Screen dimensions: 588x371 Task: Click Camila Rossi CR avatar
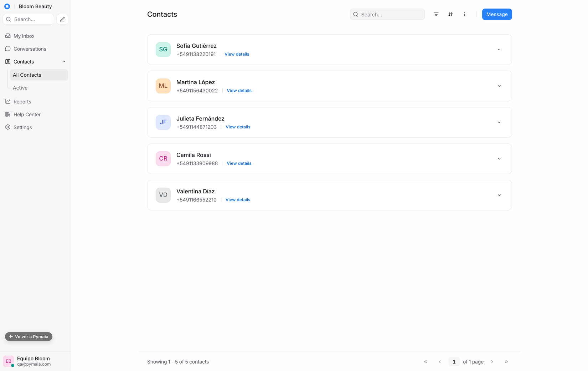tap(163, 159)
